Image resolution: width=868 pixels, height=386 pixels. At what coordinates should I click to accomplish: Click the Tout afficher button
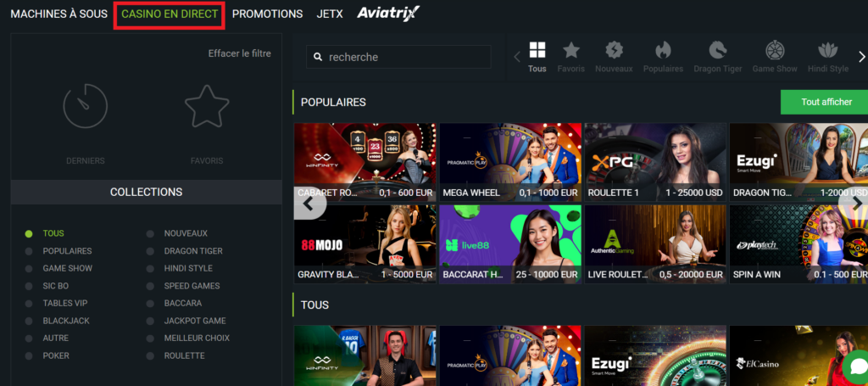click(x=826, y=102)
